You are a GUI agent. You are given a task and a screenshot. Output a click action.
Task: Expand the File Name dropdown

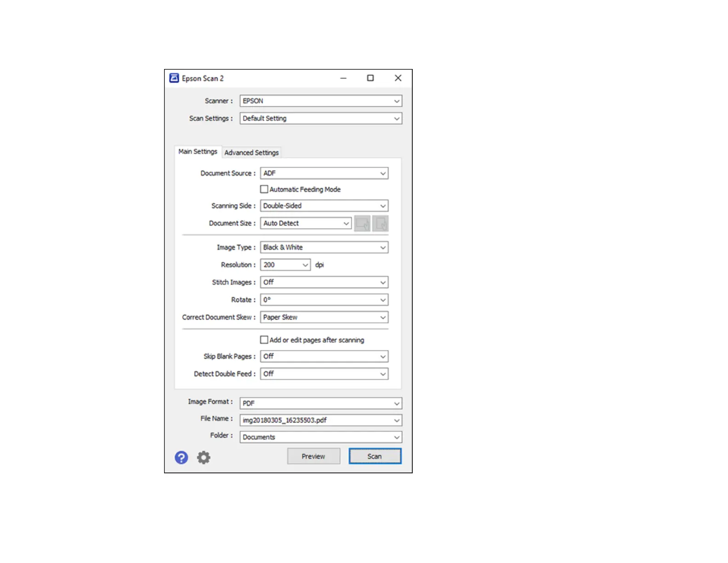[321, 420]
